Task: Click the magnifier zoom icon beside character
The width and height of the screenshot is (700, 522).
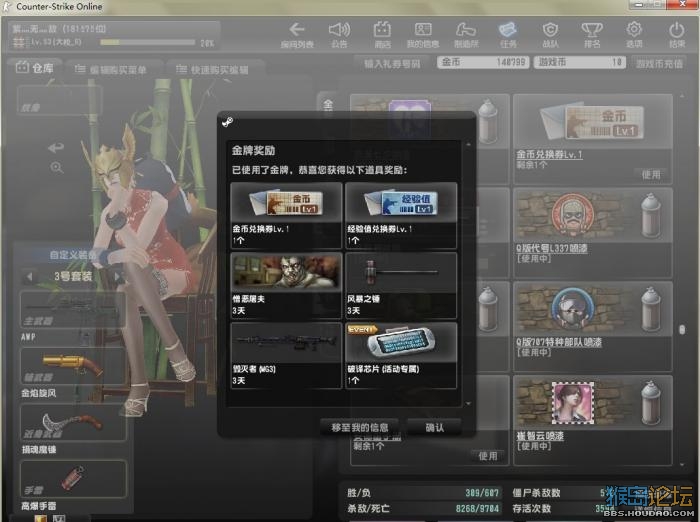Action: pos(57,168)
